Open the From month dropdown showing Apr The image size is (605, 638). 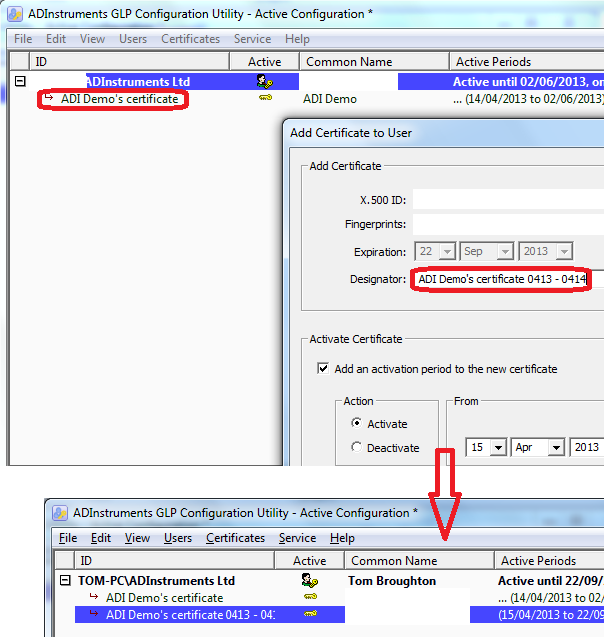pyautogui.click(x=537, y=448)
